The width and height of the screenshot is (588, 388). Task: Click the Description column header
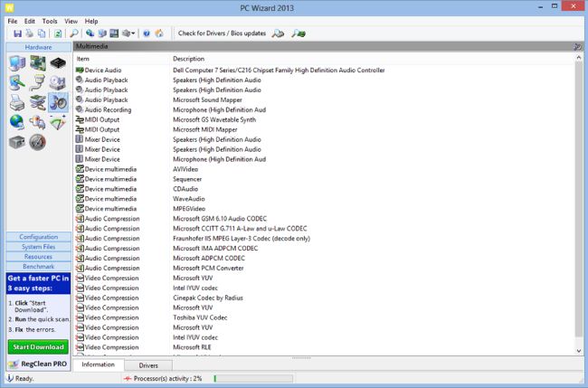click(189, 59)
